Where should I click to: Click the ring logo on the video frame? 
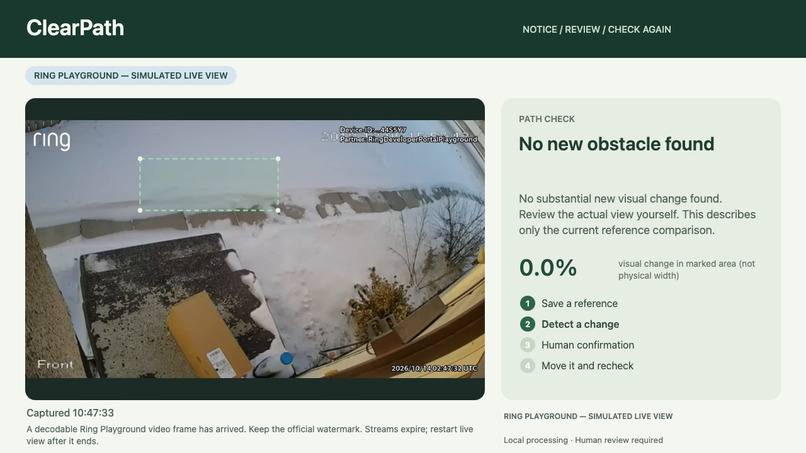[x=51, y=140]
